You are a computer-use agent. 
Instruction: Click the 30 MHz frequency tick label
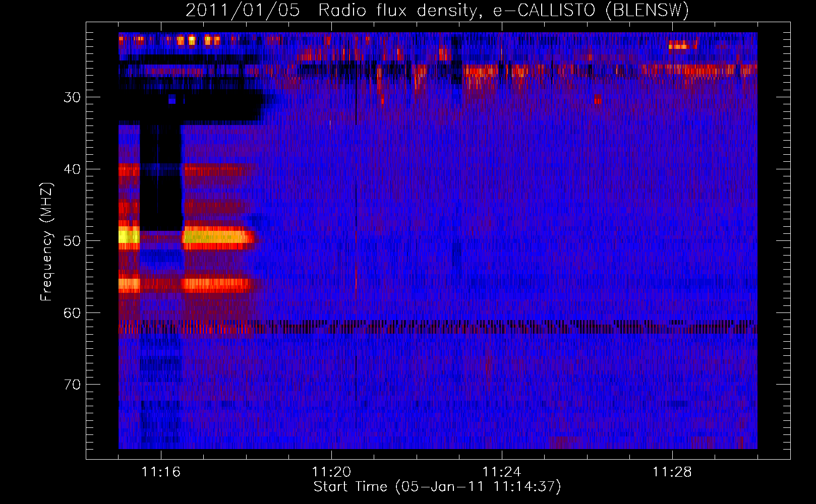click(72, 97)
